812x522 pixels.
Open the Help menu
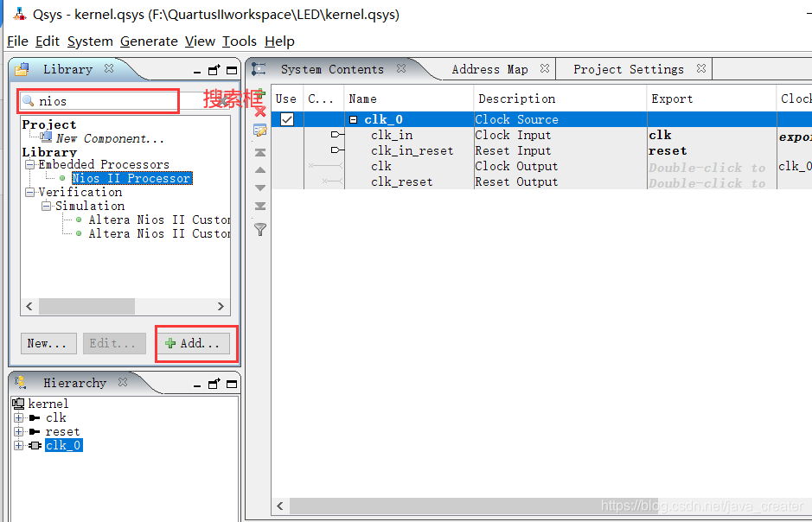pos(279,41)
